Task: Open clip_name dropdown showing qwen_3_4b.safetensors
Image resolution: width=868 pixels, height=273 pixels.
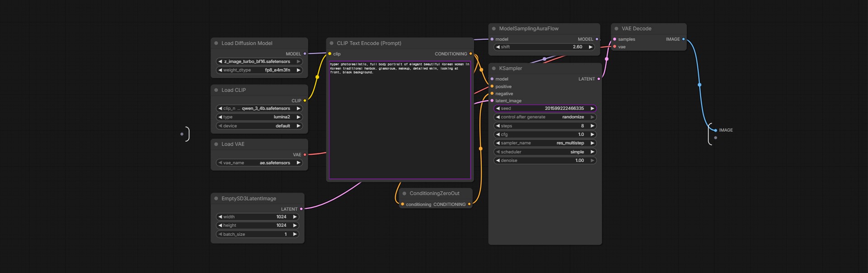Action: [259, 109]
